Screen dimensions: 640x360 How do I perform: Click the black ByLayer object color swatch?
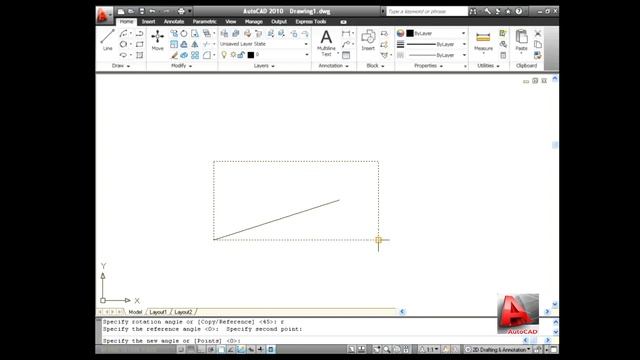coord(410,33)
